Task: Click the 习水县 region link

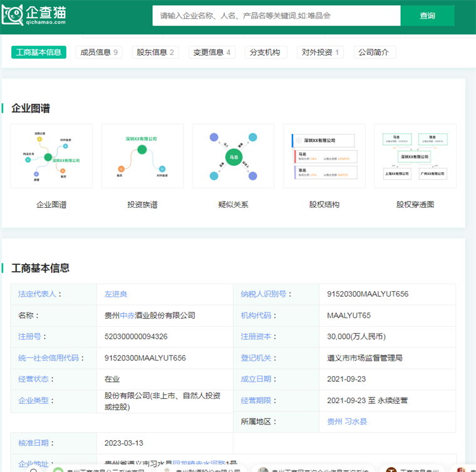Action: [356, 421]
